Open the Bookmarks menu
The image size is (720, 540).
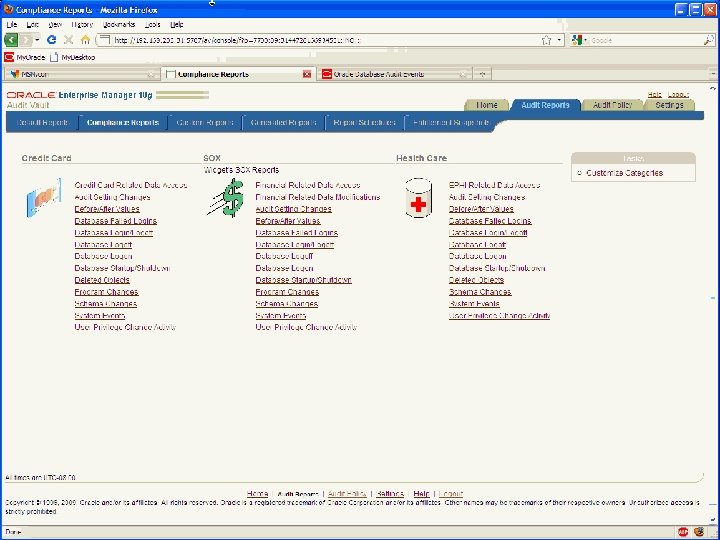(x=119, y=24)
